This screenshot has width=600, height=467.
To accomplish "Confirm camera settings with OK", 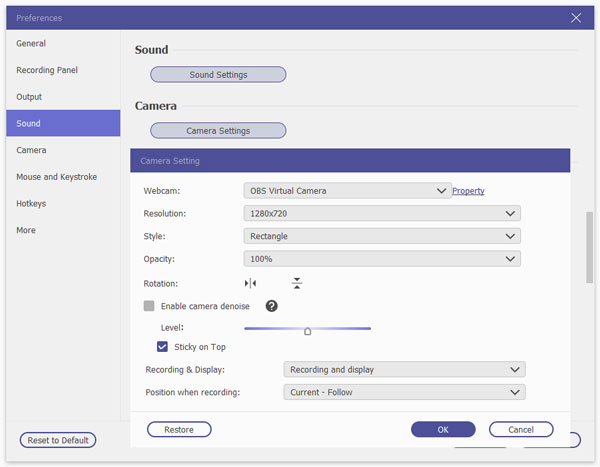I will click(x=443, y=429).
